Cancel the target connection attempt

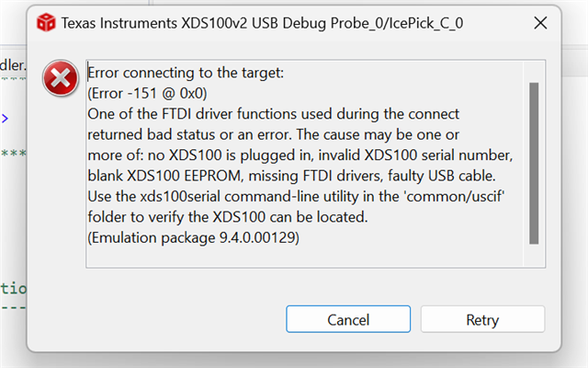point(348,319)
